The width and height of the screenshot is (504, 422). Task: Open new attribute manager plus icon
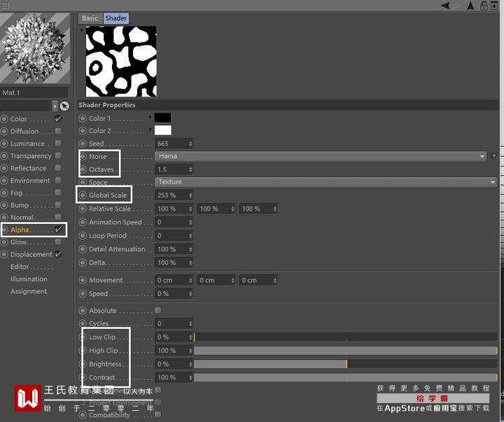494,6
